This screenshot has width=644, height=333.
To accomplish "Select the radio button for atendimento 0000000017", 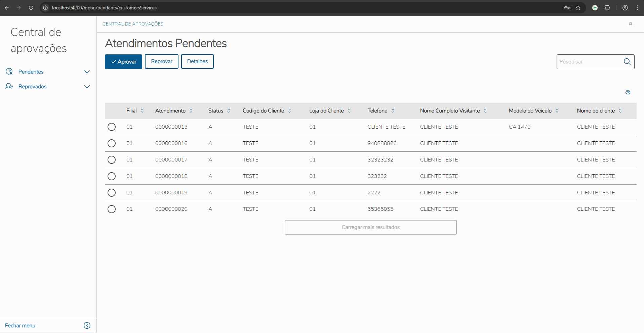I will (x=112, y=160).
